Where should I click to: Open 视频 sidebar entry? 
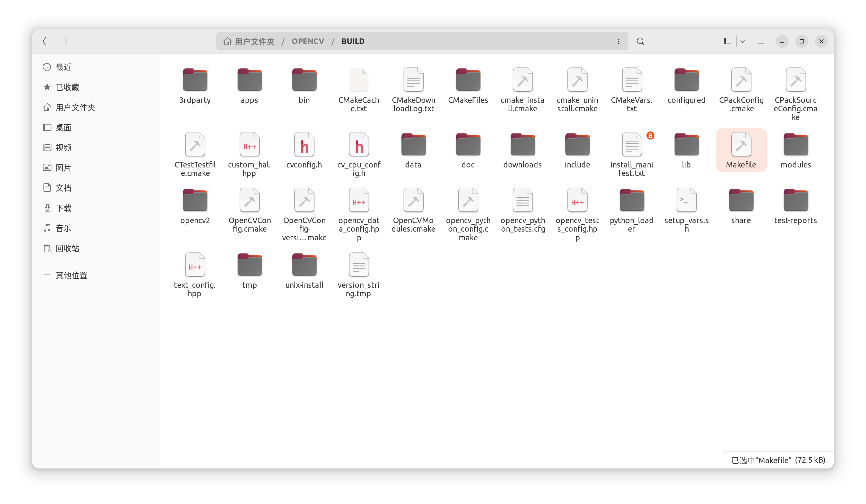96,147
